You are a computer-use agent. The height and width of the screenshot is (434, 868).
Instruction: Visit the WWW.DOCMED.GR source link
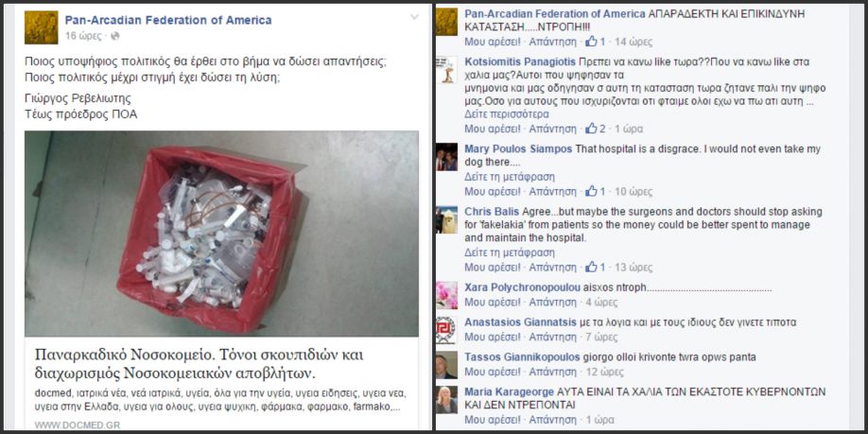[x=77, y=425]
